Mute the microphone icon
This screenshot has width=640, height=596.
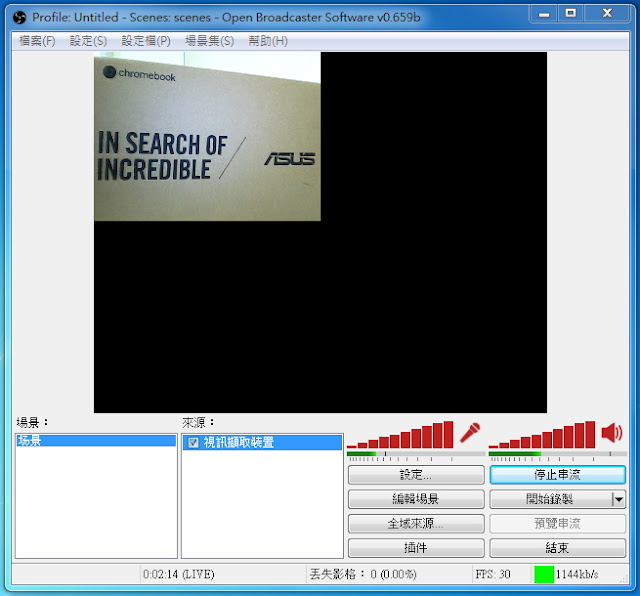(470, 433)
